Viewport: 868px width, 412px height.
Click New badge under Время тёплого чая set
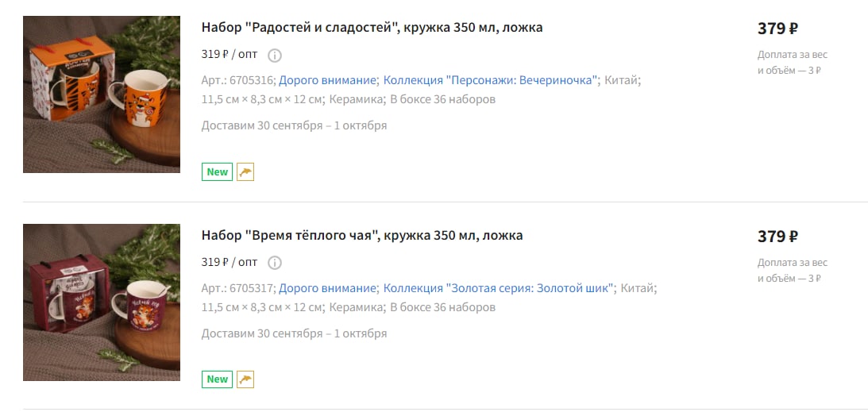pos(217,379)
